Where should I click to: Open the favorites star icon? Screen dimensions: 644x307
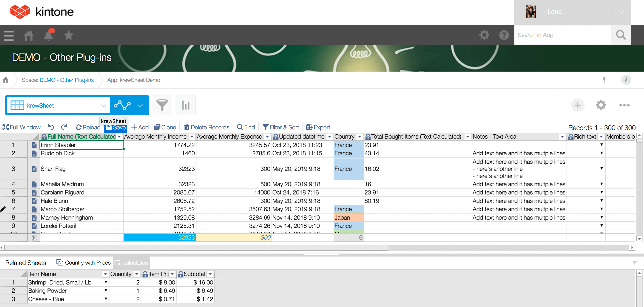click(68, 35)
